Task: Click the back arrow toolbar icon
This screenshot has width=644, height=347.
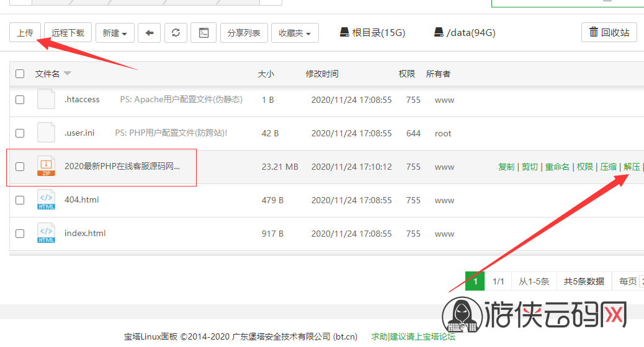Action: [149, 33]
